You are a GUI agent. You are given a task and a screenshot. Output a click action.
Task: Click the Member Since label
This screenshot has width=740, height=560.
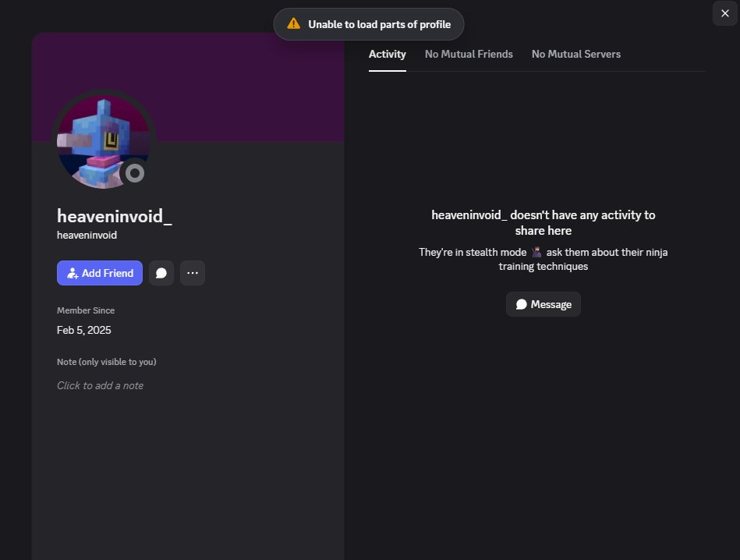pyautogui.click(x=86, y=310)
